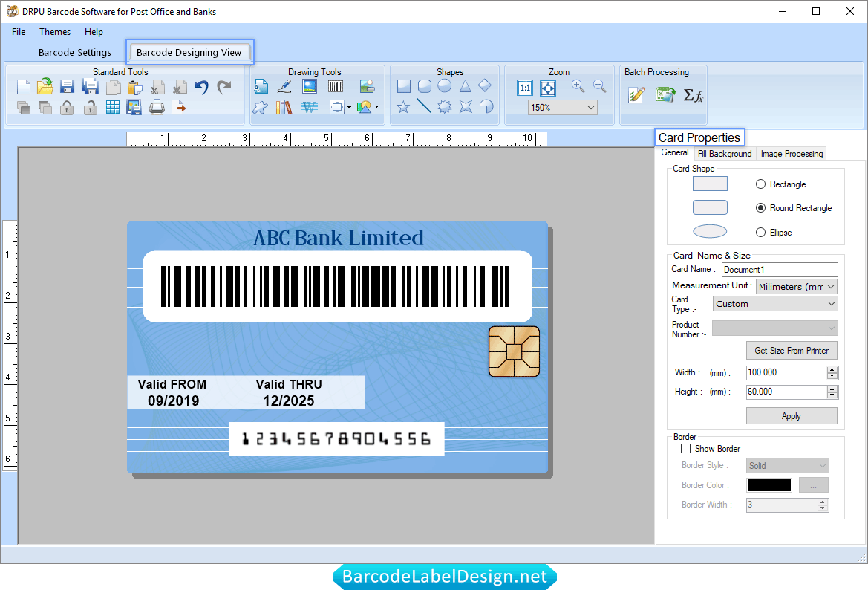Click the black Border Color swatch
868x590 pixels.
click(769, 485)
